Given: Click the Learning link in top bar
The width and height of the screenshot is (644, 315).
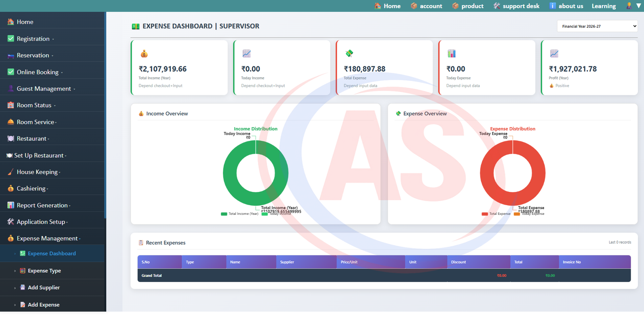Looking at the screenshot, I should 604,6.
